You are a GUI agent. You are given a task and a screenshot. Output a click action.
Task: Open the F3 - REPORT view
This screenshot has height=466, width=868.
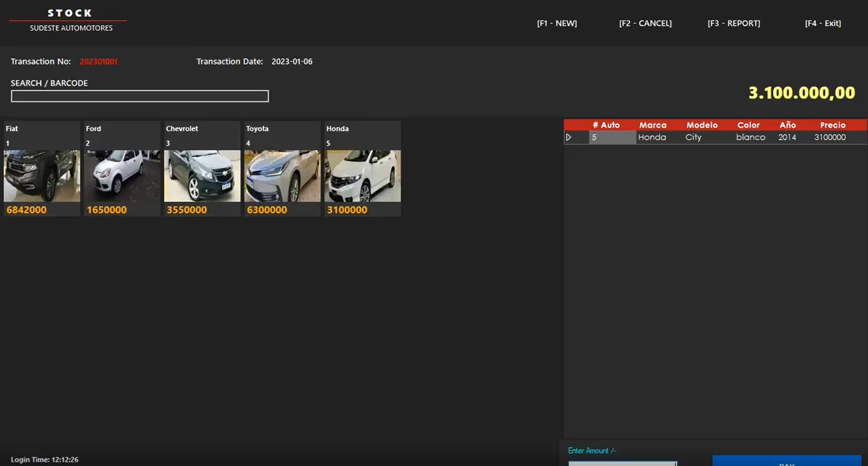click(734, 24)
